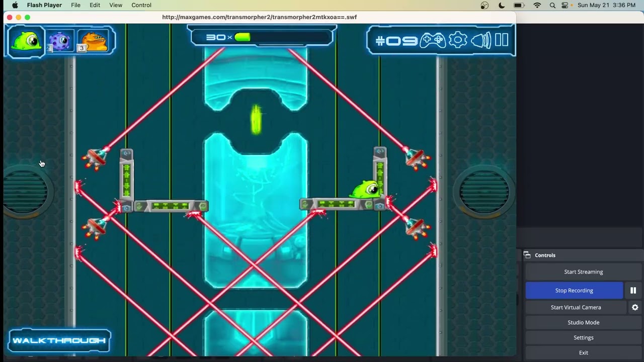Open the Apple menu
This screenshot has width=644, height=362.
[15, 5]
